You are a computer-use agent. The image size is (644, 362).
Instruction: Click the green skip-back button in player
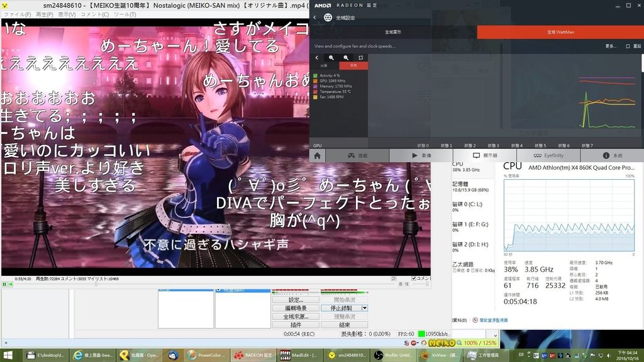coord(11,284)
